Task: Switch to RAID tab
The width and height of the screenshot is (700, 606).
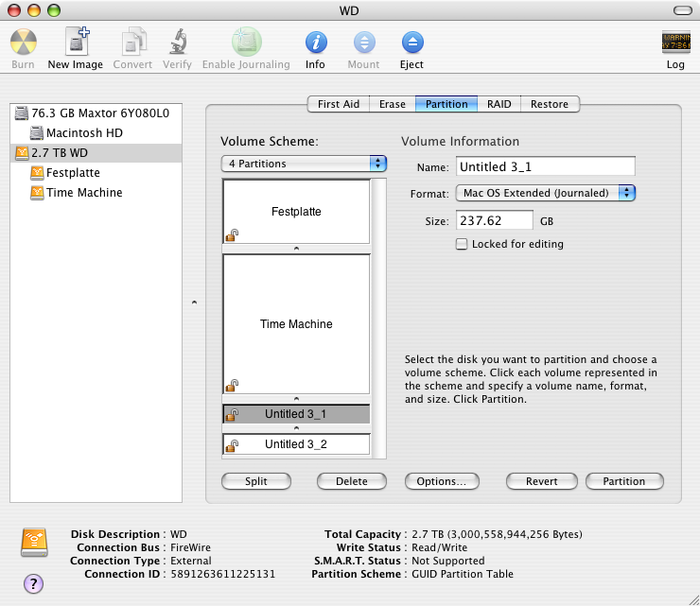Action: (499, 104)
